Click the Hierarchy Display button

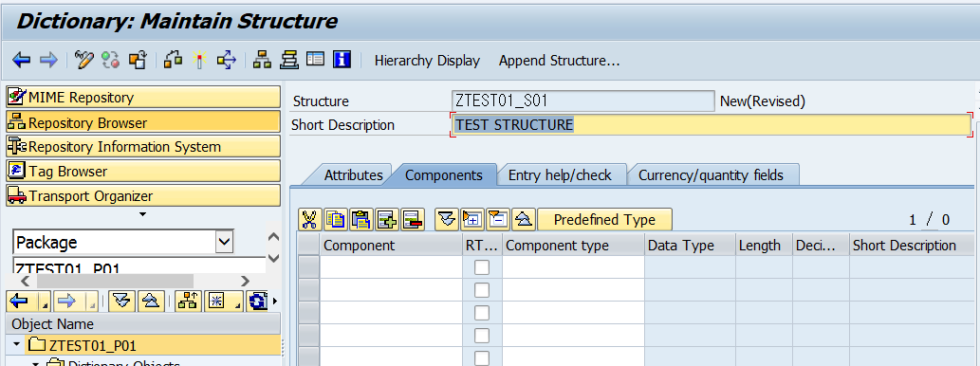(x=427, y=61)
